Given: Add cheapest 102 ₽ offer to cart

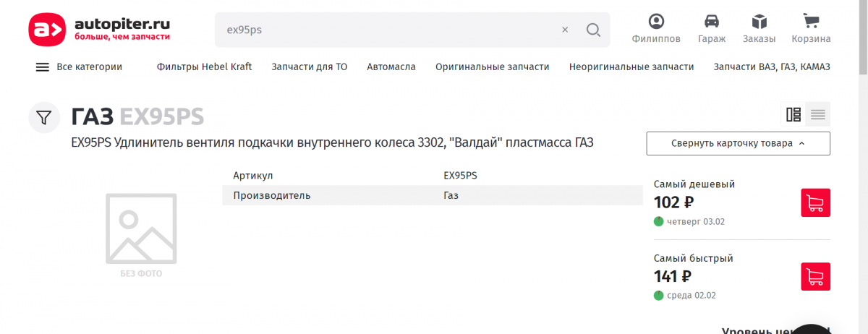Looking at the screenshot, I should coord(815,203).
